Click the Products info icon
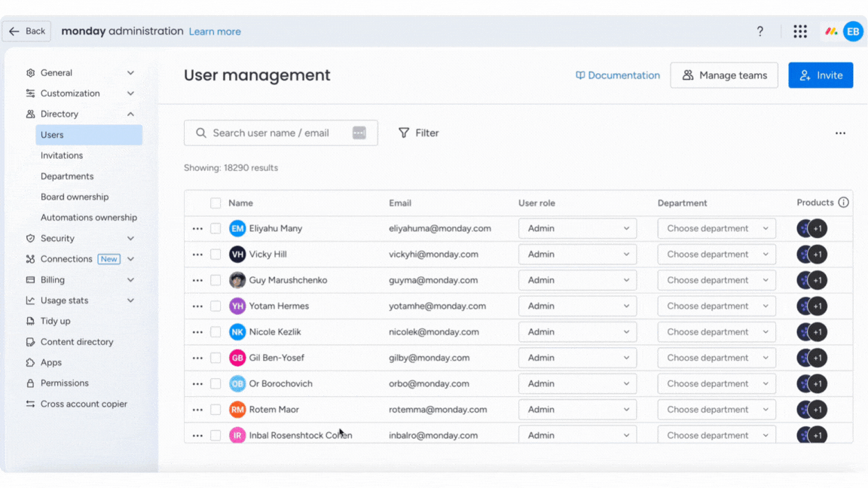This screenshot has height=488, width=868. pyautogui.click(x=843, y=203)
